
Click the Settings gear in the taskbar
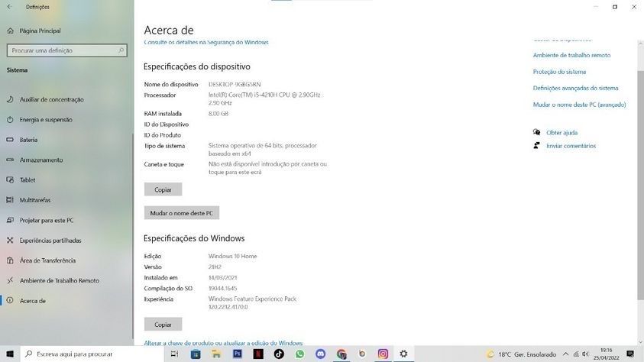403,354
